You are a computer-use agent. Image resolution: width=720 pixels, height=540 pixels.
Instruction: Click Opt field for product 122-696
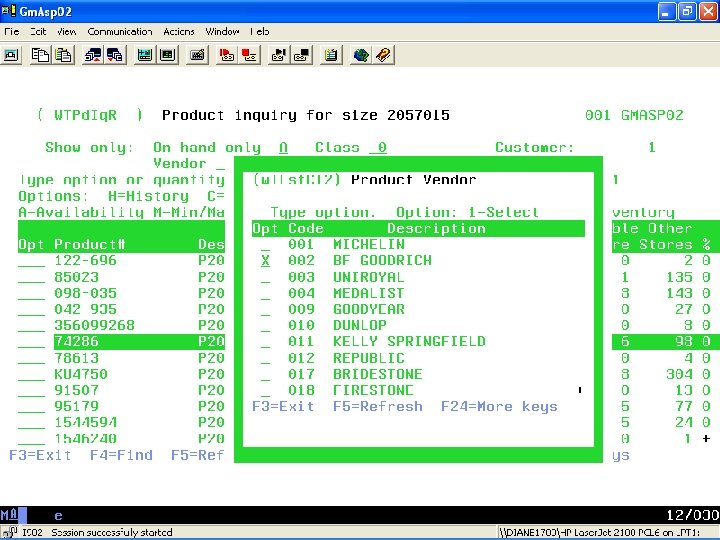click(x=31, y=261)
